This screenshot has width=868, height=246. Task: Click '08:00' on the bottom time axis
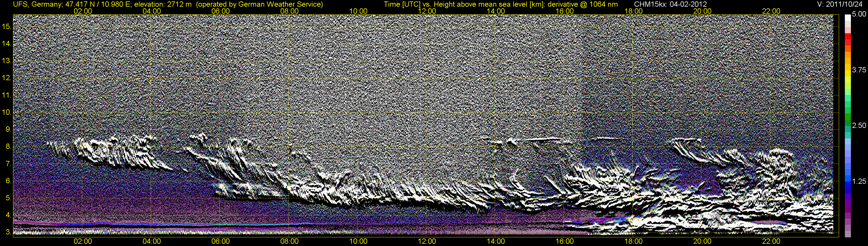(289, 241)
